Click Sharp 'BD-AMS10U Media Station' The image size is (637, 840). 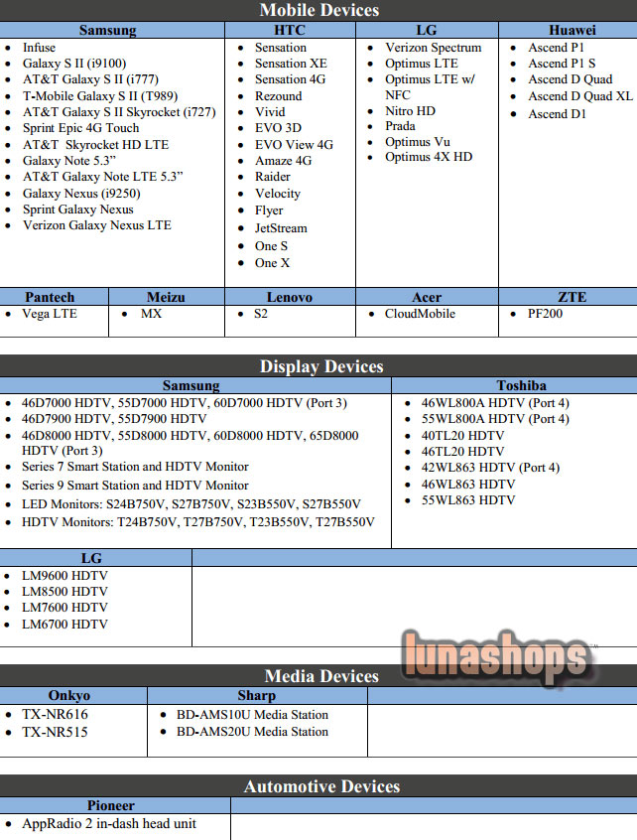pos(252,715)
